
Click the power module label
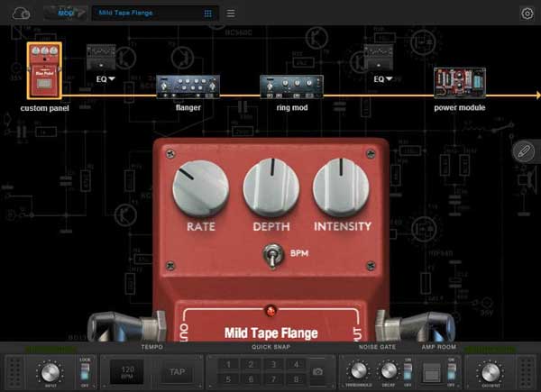click(x=460, y=107)
